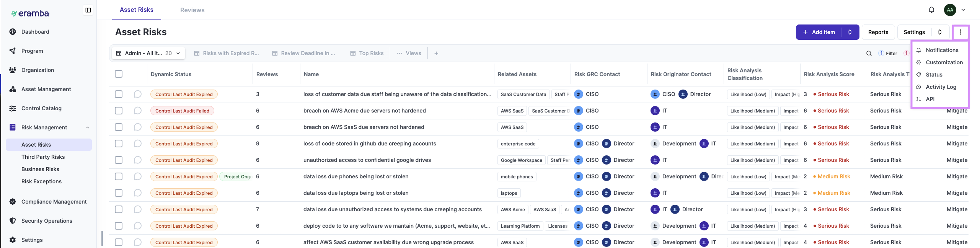The image size is (980, 248).
Task: Click the search magnifier icon
Action: [x=869, y=54]
